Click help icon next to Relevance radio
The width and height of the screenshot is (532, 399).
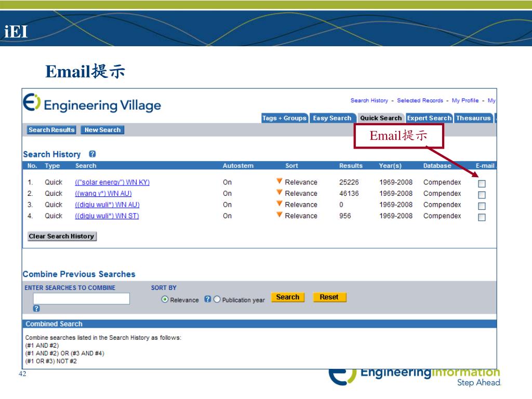(208, 299)
